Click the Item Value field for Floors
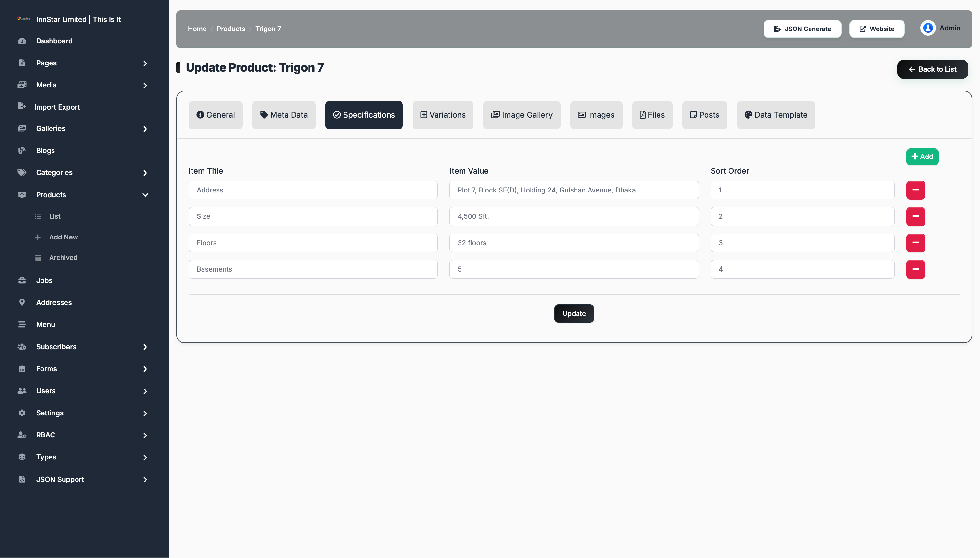 [574, 243]
